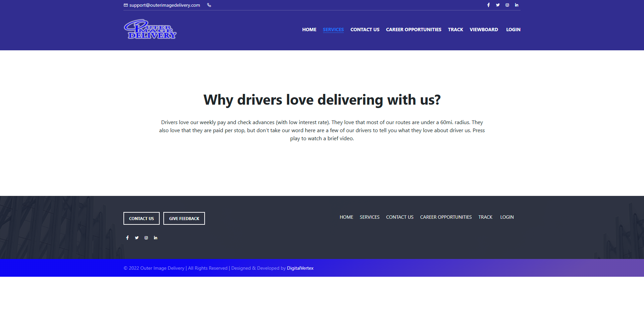Open the TRACK page from the header

pyautogui.click(x=455, y=30)
